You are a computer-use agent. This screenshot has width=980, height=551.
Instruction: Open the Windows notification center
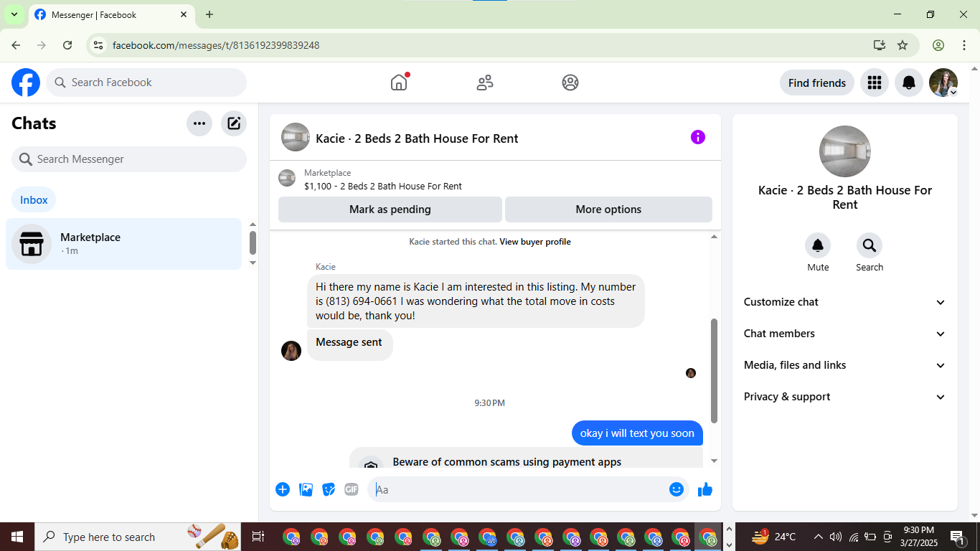pos(958,537)
